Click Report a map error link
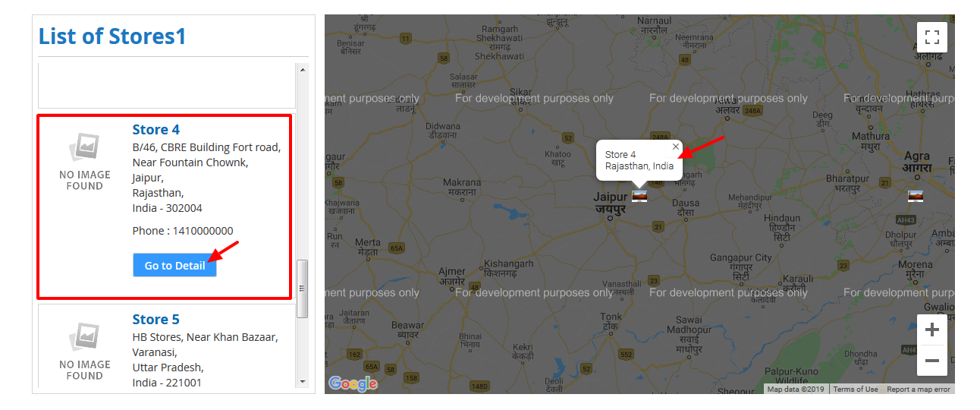The width and height of the screenshot is (980, 410). (919, 389)
